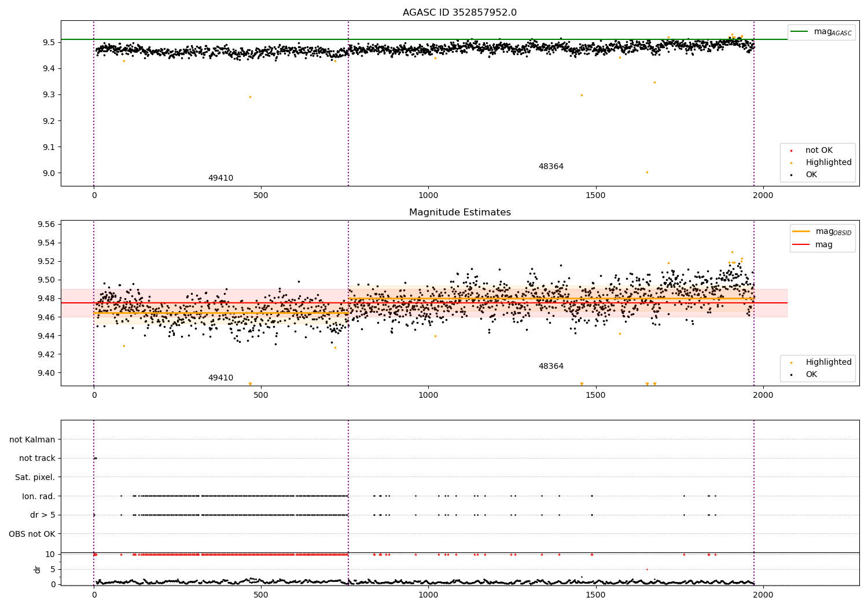Click the y-axis tick '9.40' in middle plot
This screenshot has width=868, height=608.
46,373
